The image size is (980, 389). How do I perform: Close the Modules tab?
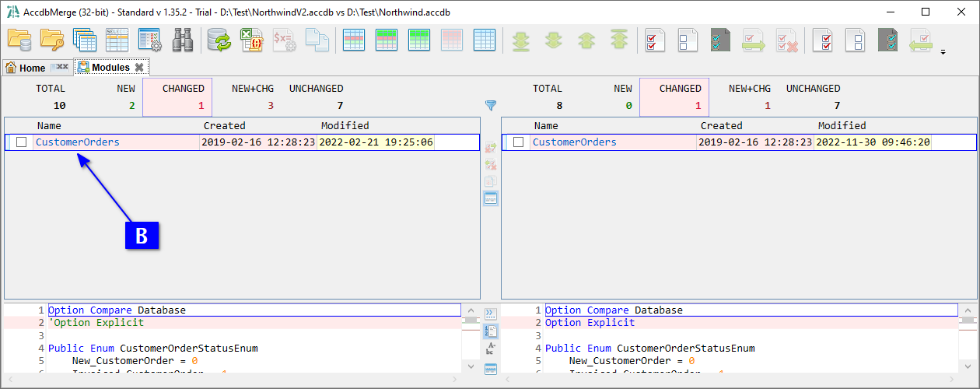(138, 68)
